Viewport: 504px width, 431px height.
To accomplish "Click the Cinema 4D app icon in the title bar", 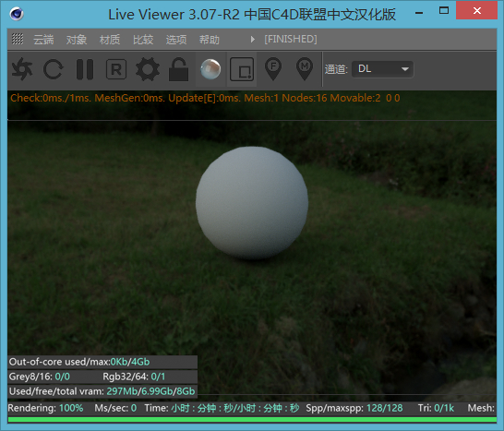I will [x=17, y=14].
